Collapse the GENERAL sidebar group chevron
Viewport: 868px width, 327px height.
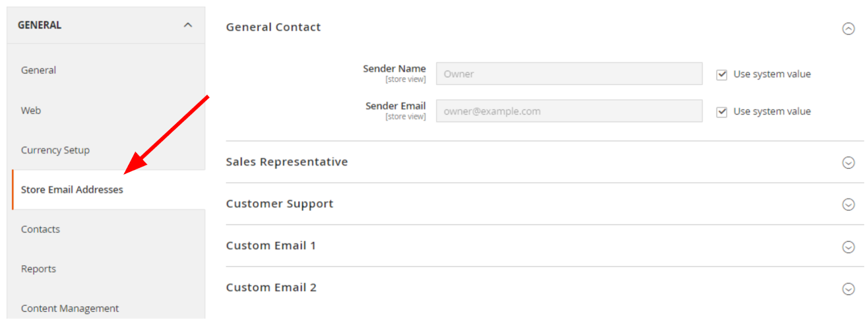pyautogui.click(x=188, y=25)
